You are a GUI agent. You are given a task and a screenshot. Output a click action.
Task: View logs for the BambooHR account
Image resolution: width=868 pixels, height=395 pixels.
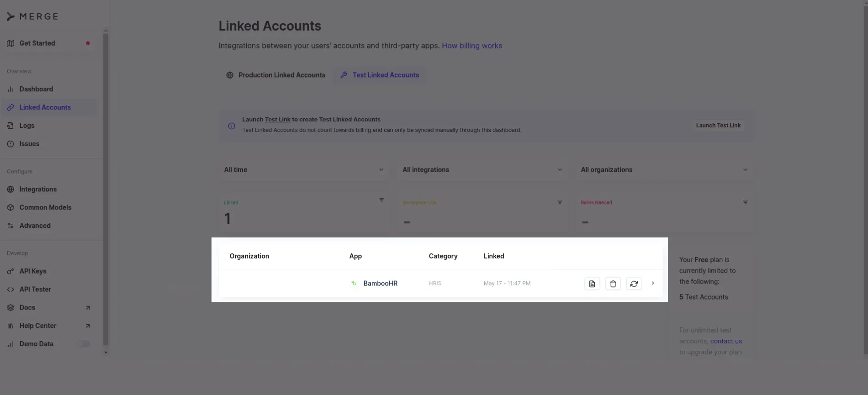pyautogui.click(x=592, y=284)
